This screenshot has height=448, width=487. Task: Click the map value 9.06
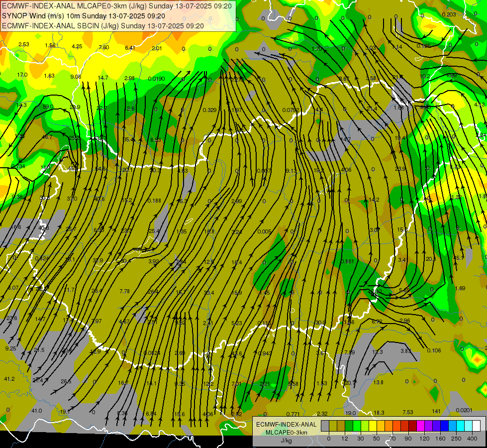click(x=76, y=77)
